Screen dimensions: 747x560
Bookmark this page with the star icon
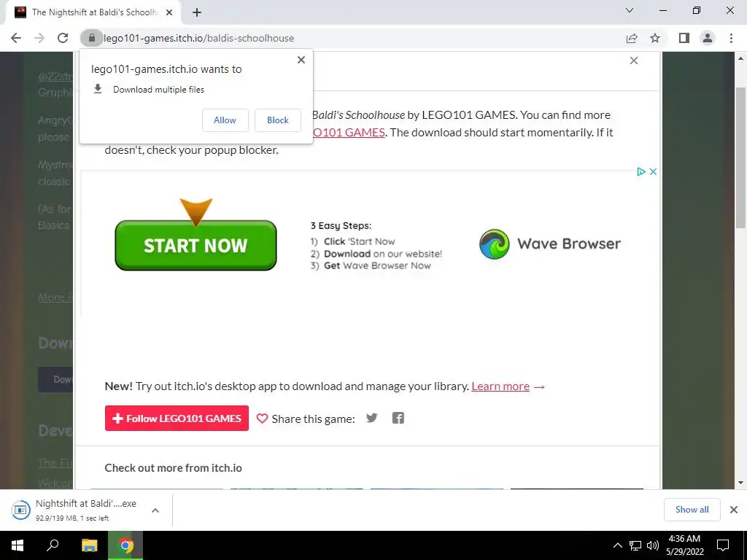[655, 38]
